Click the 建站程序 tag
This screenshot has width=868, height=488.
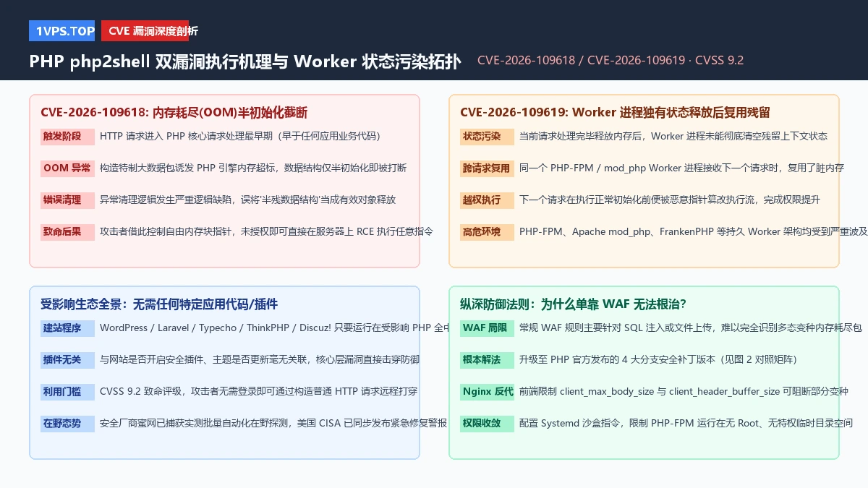pos(67,328)
